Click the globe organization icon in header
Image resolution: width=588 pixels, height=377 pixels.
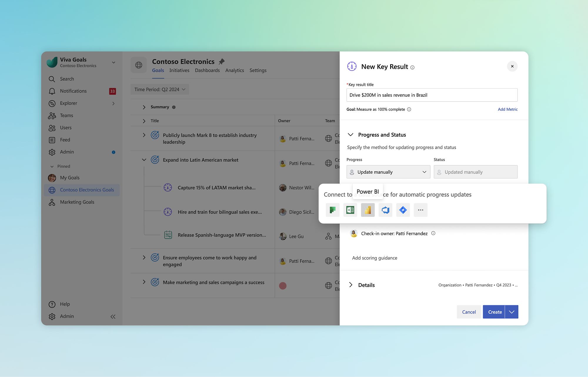[x=139, y=65]
